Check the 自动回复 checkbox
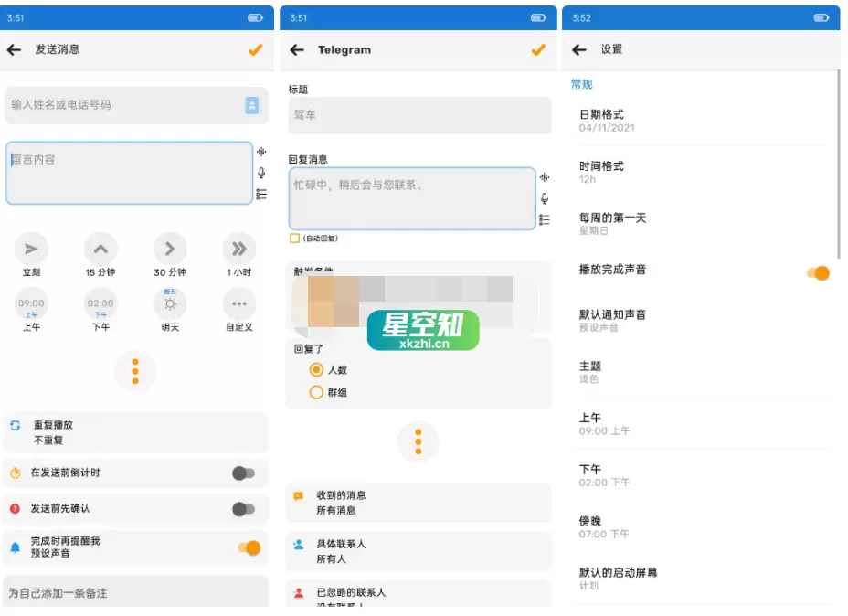Image resolution: width=848 pixels, height=616 pixels. pyautogui.click(x=296, y=238)
